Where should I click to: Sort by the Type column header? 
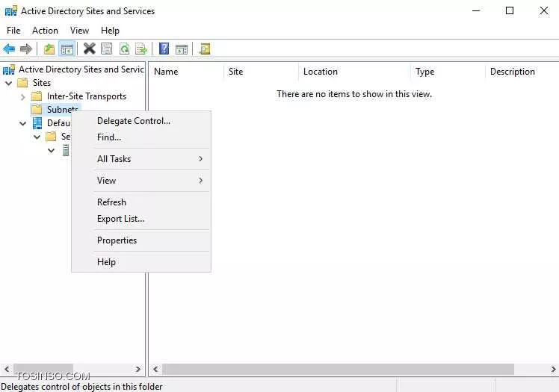(x=448, y=72)
